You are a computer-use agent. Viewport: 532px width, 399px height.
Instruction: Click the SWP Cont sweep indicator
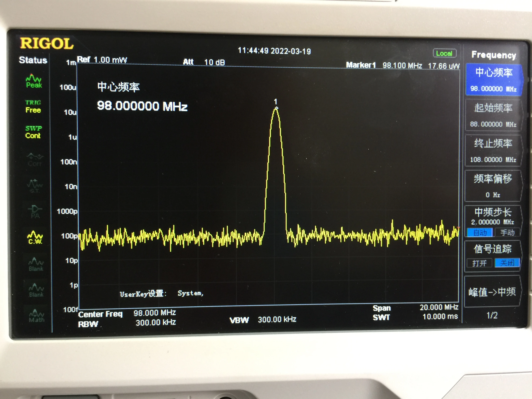33,132
